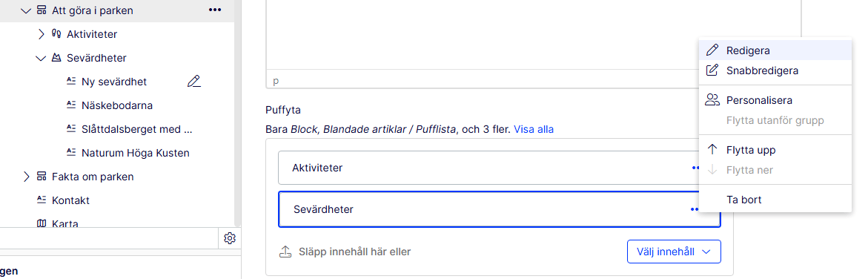Click the Sevärdheter page type icon in tree
The image size is (868, 279).
(x=56, y=58)
